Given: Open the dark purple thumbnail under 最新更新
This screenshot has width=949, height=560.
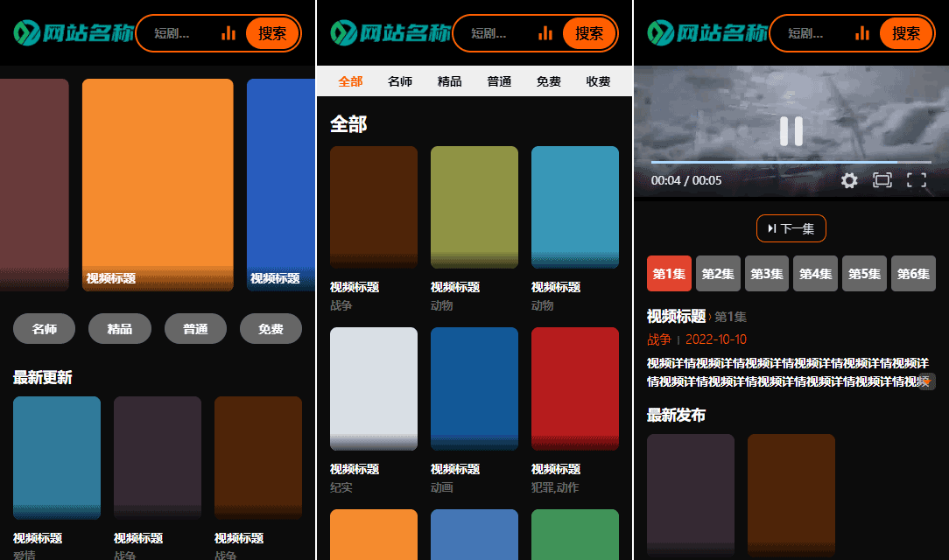Looking at the screenshot, I should click(x=158, y=458).
